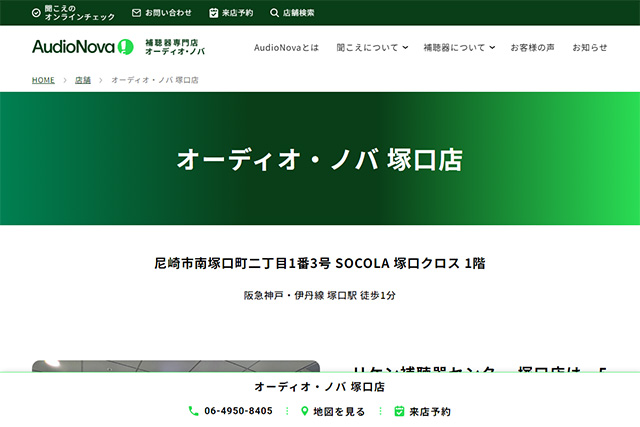
Task: Click the オーディオ・ノバ 塚口店 hero heading
Action: (x=320, y=160)
